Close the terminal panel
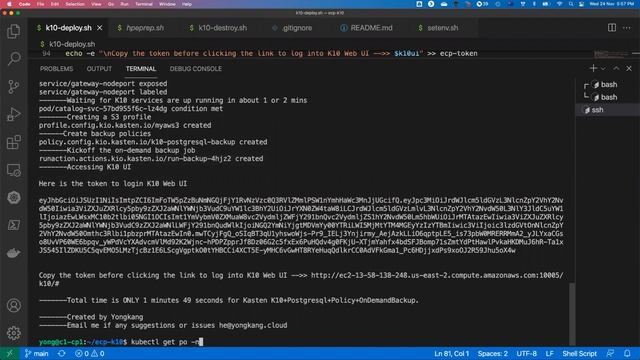 (629, 69)
